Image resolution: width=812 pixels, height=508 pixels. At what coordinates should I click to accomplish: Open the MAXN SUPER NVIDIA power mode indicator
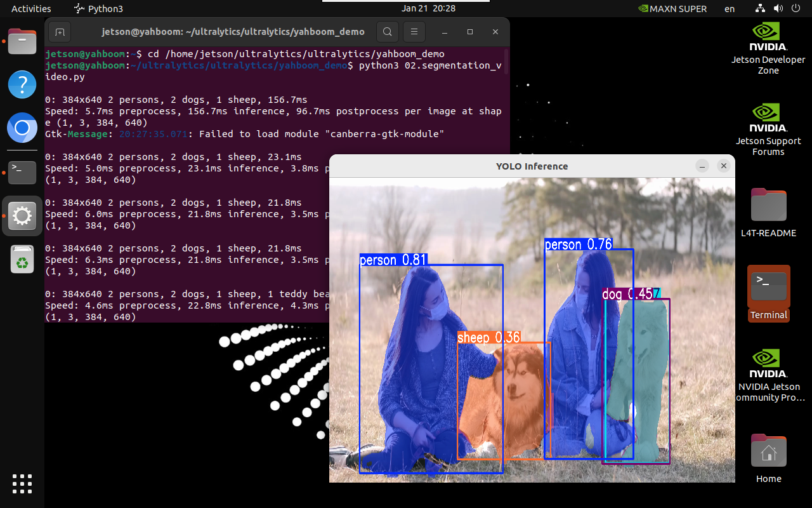(672, 9)
